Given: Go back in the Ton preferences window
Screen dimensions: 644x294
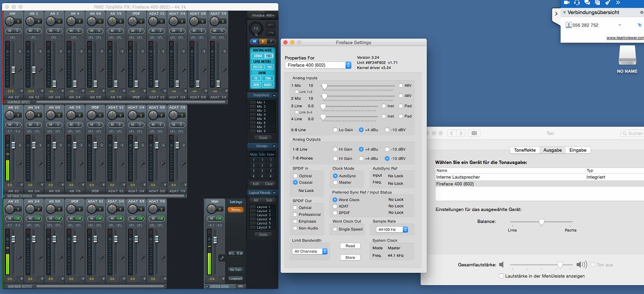Looking at the screenshot, I should tap(451, 133).
